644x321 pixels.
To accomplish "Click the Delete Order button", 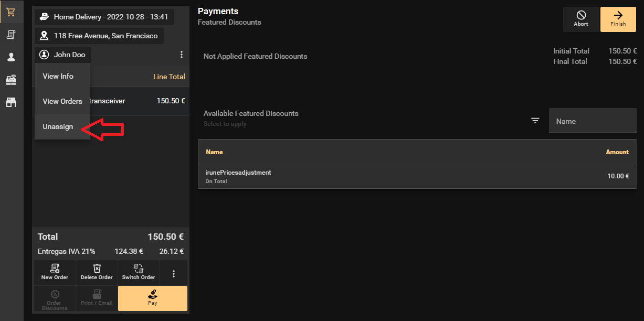I will click(x=97, y=273).
